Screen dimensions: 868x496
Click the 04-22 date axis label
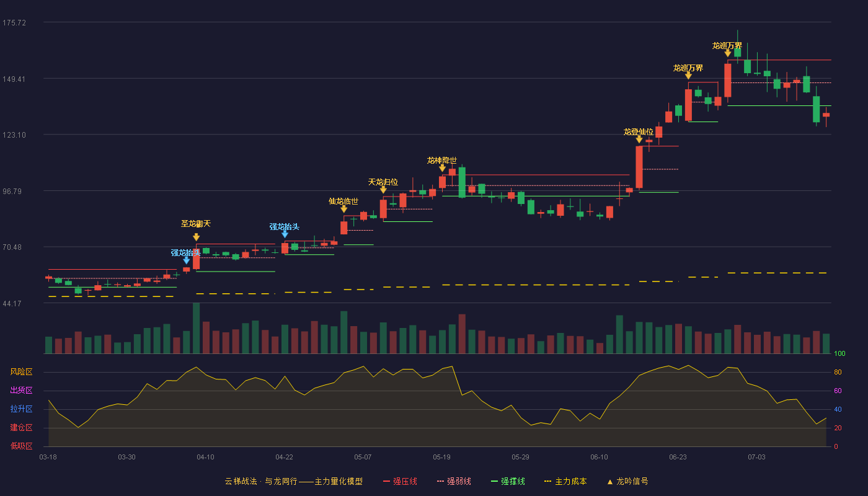pyautogui.click(x=284, y=457)
